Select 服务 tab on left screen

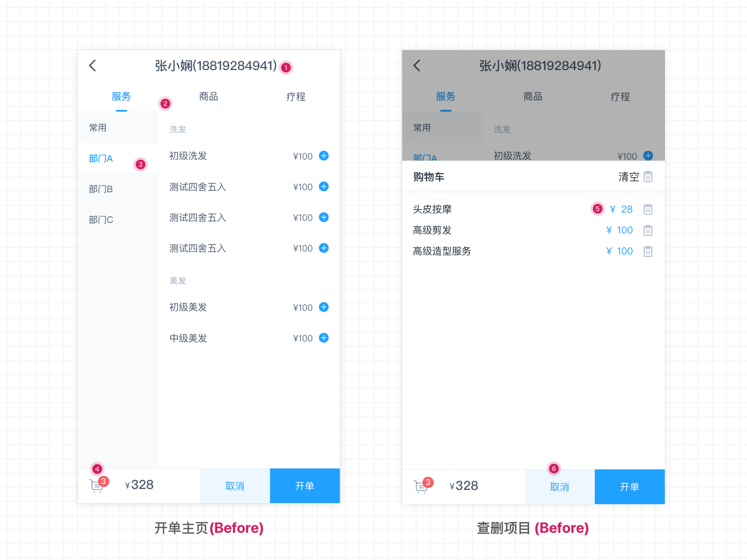tap(121, 96)
